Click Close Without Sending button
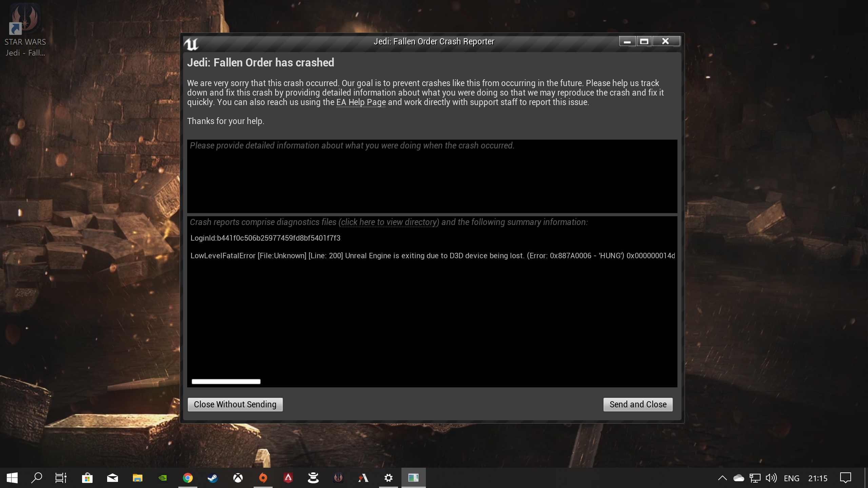This screenshot has width=868, height=488. [x=235, y=404]
